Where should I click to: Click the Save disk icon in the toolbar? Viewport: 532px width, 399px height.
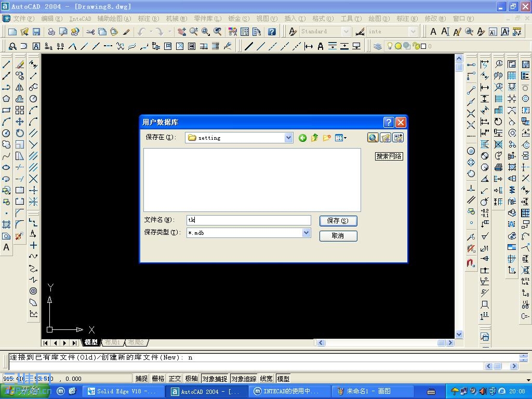point(36,32)
